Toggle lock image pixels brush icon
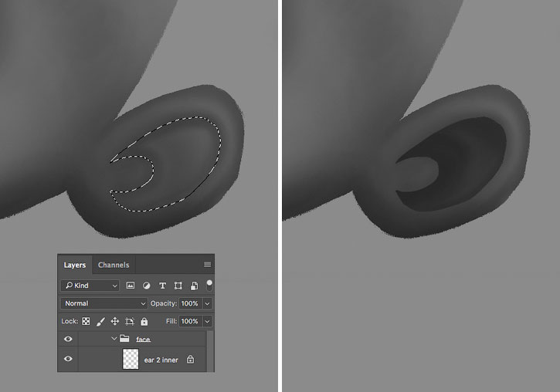 tap(100, 321)
